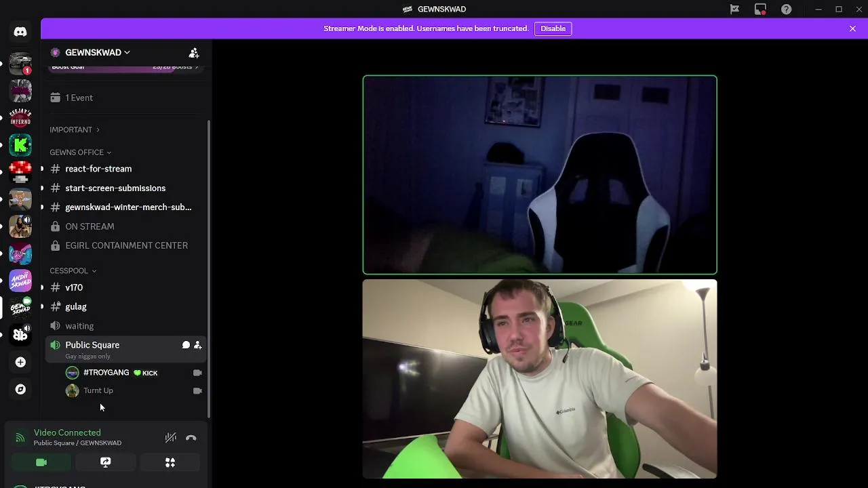Open v170 text channel
This screenshot has width=868, height=488.
click(x=126, y=287)
